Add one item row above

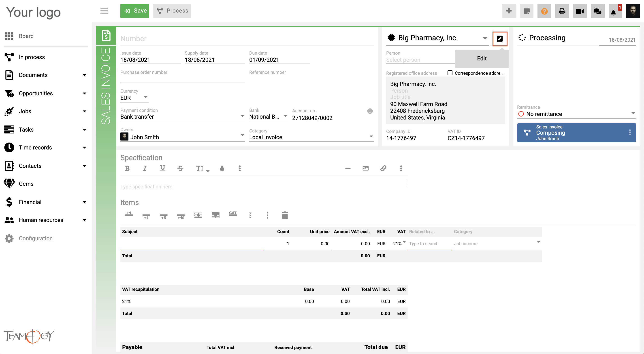[x=129, y=214]
